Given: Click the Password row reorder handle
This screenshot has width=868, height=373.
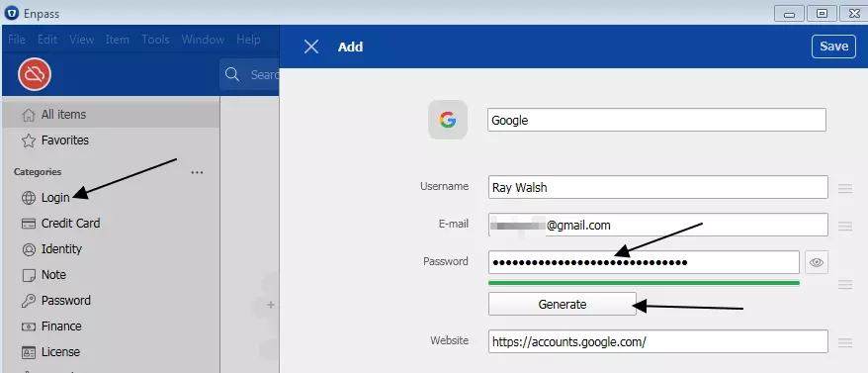Looking at the screenshot, I should (844, 284).
